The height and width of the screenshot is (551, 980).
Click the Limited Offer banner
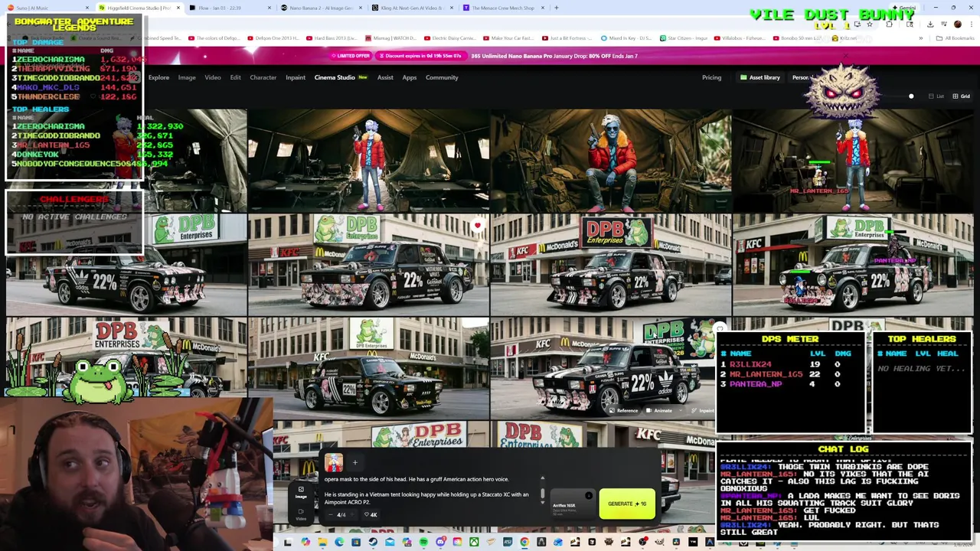pos(351,56)
